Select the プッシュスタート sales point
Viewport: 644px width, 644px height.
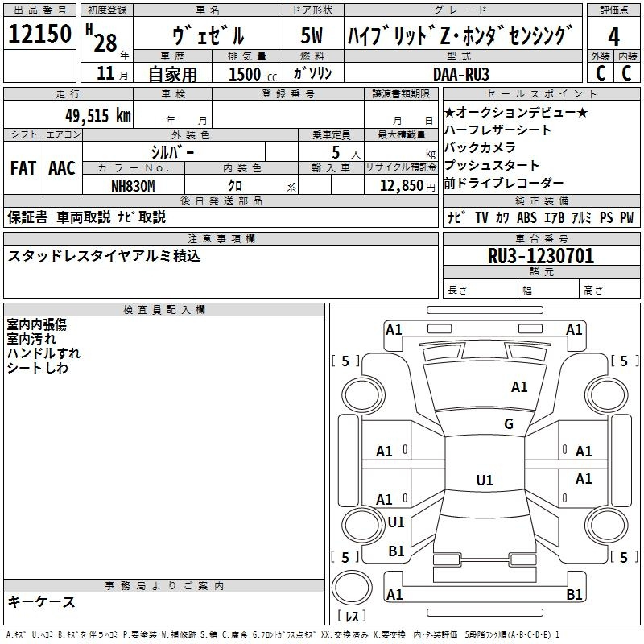point(491,165)
